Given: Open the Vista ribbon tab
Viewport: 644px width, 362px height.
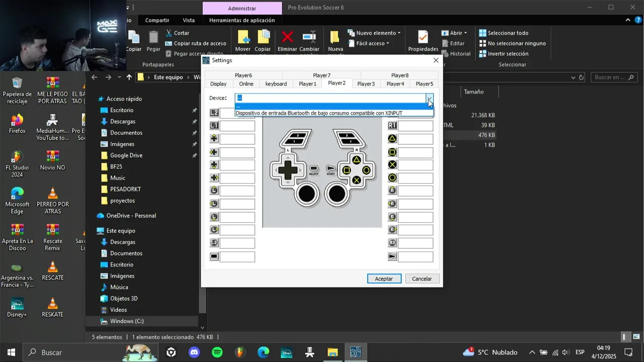Looking at the screenshot, I should pos(189,20).
